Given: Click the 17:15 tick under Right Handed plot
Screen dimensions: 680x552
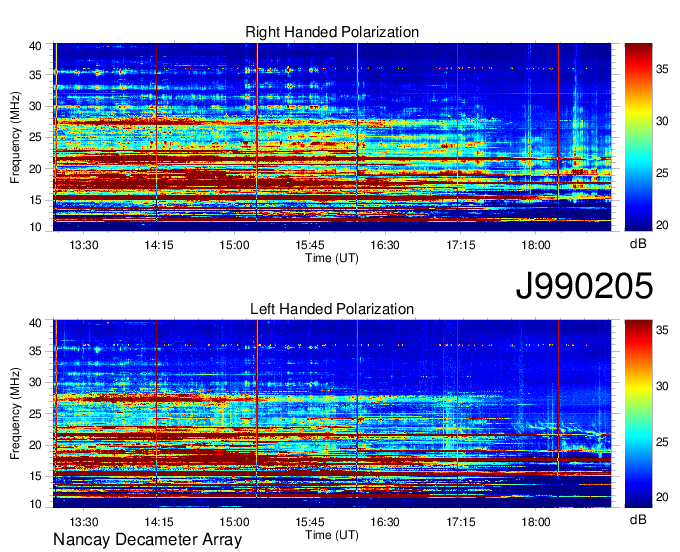Looking at the screenshot, I should point(461,245).
